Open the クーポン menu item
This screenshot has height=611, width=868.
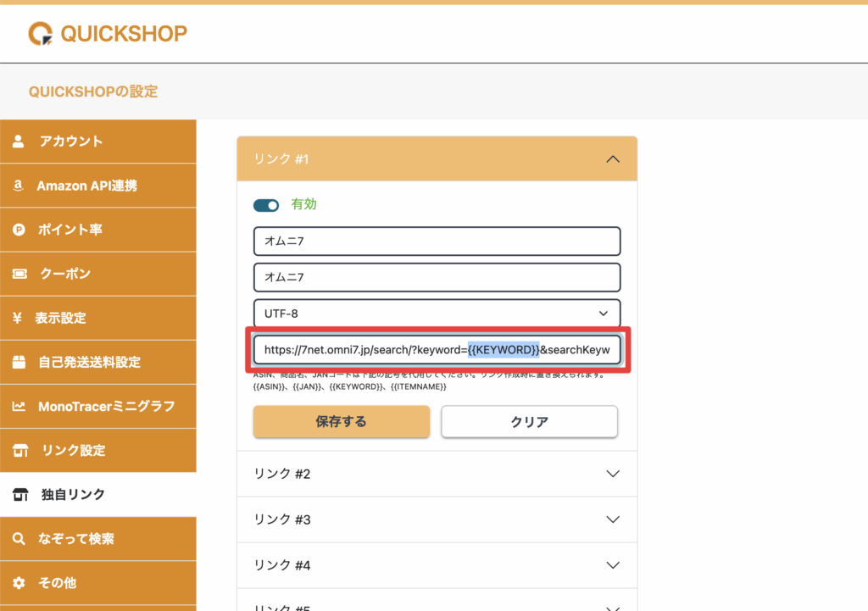coord(98,274)
